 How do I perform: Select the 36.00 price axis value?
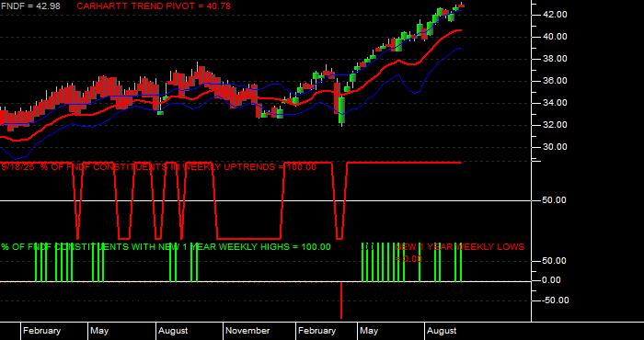tap(555, 81)
